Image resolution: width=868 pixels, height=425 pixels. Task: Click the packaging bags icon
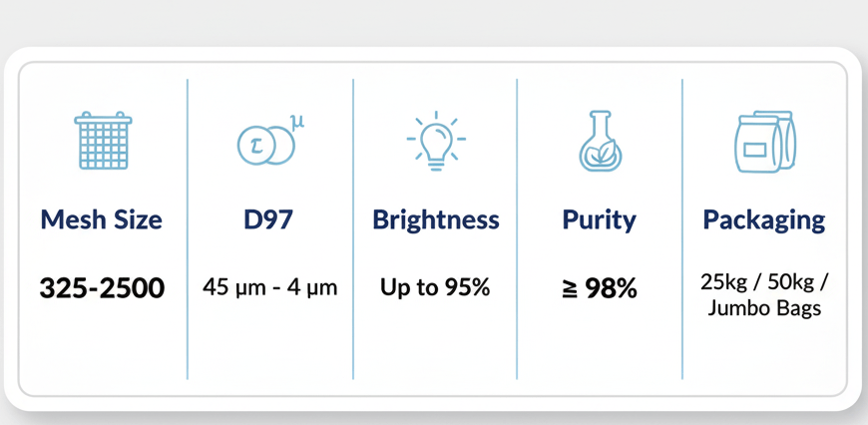pyautogui.click(x=764, y=141)
